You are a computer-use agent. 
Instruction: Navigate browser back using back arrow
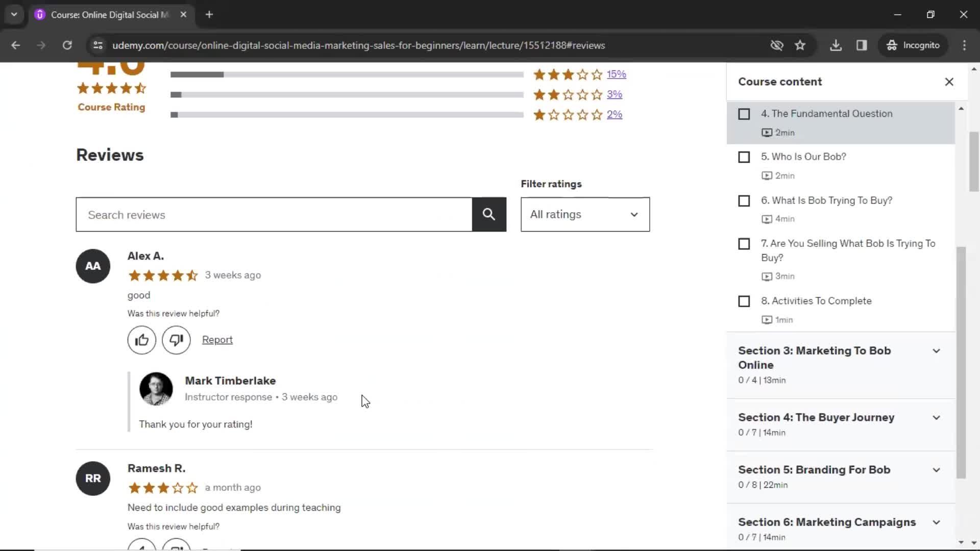point(16,45)
